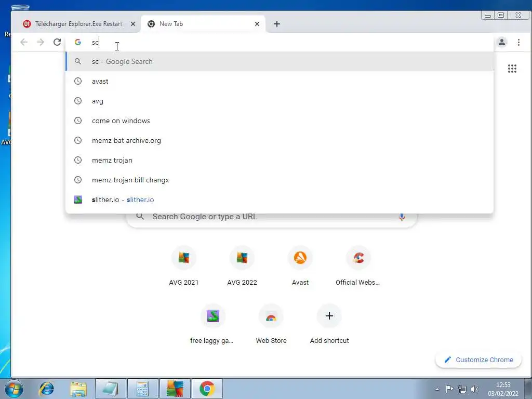The image size is (532, 399).
Task: Click the 'Search Google or type a URL' box
Action: (x=271, y=217)
